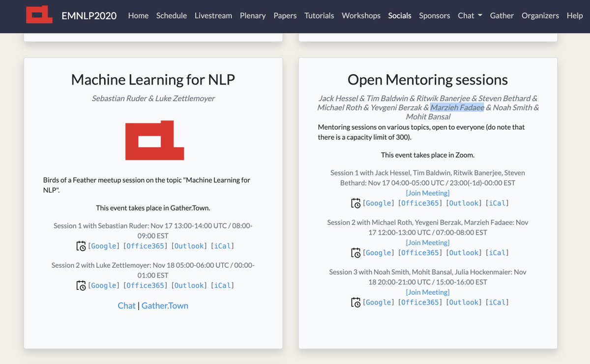Download iCal for mentoring Session 3
Image resolution: width=590 pixels, height=364 pixels.
(x=498, y=302)
